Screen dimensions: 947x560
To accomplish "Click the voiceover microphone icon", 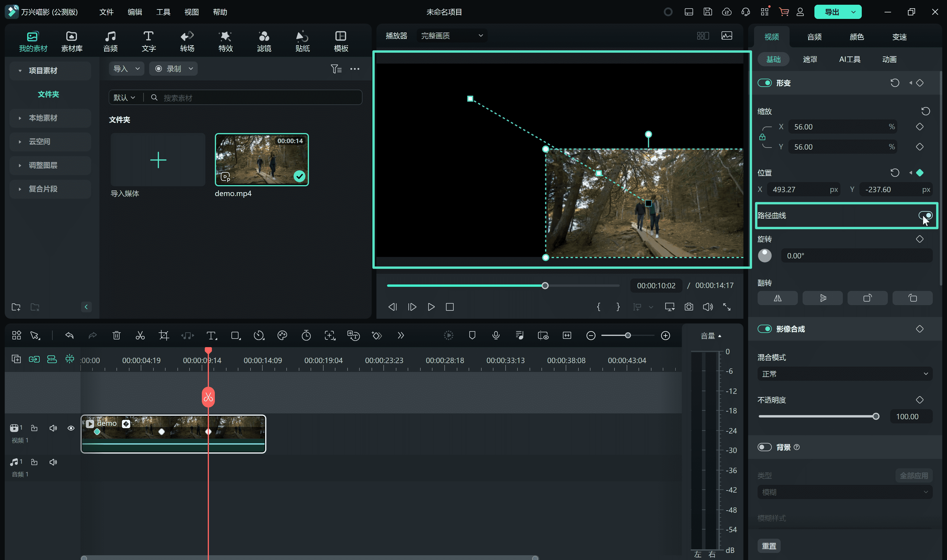I will click(x=496, y=335).
